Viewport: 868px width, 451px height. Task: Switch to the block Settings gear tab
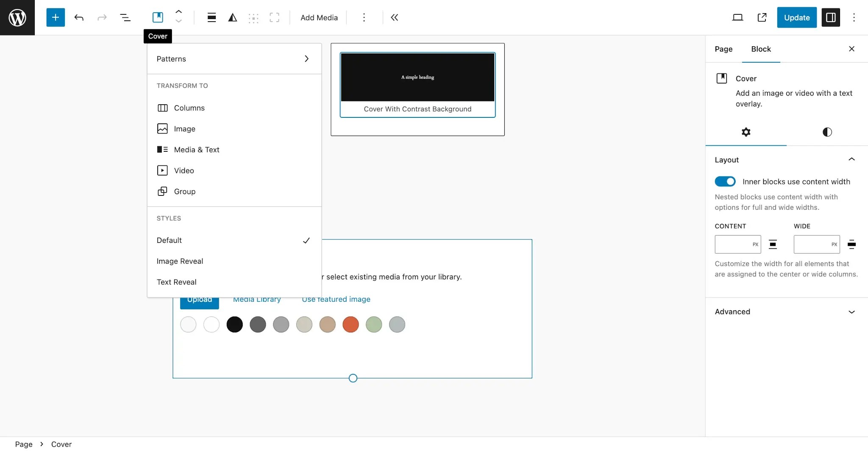746,132
